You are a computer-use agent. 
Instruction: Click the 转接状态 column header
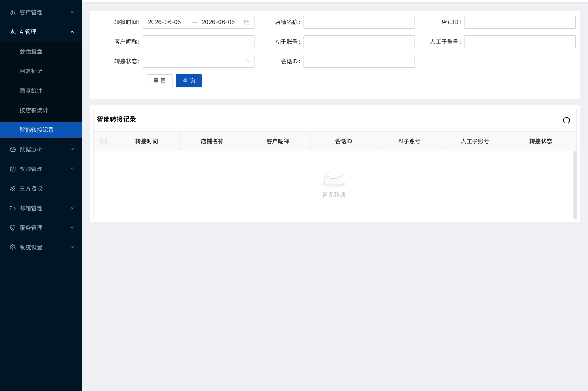(541, 141)
